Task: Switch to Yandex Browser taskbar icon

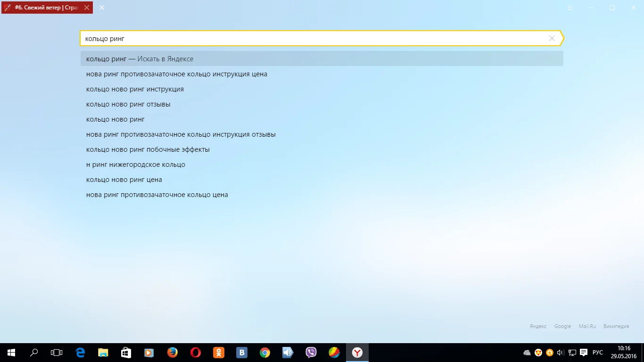Action: tap(357, 353)
